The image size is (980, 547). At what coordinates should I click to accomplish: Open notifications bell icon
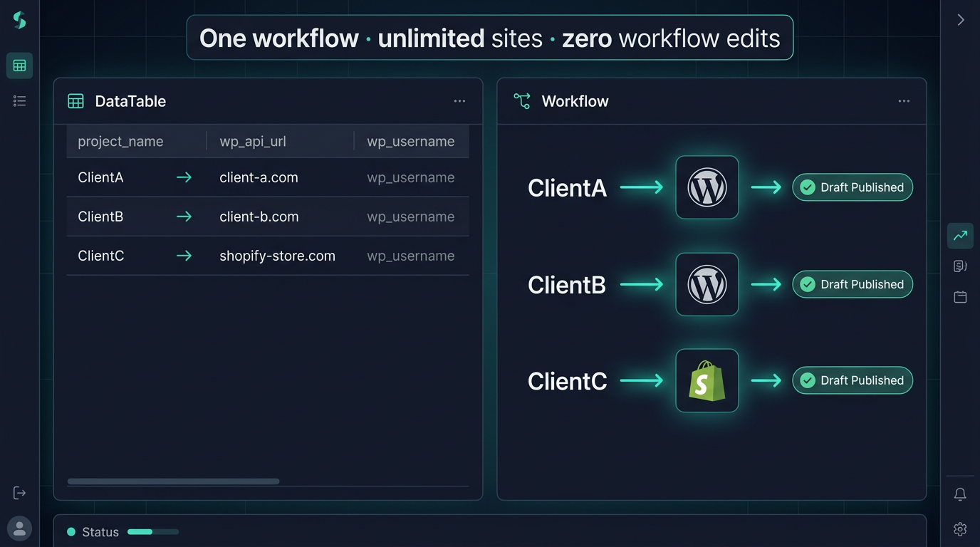(960, 494)
